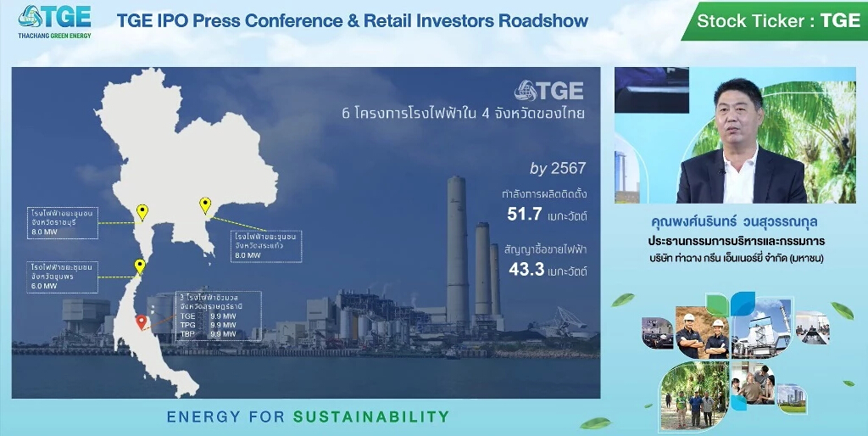This screenshot has height=436, width=868.
Task: Click the Chumphon 6.0 MW label box
Action: pos(63,277)
